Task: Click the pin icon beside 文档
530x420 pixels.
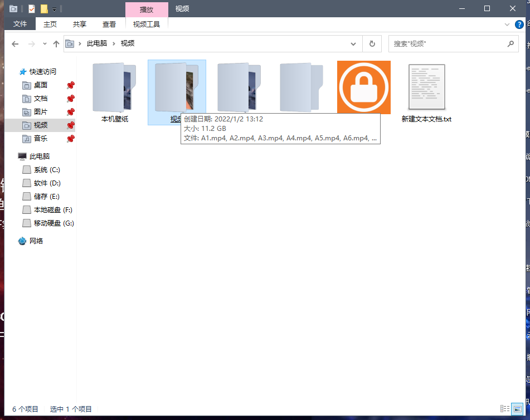Action: [71, 99]
